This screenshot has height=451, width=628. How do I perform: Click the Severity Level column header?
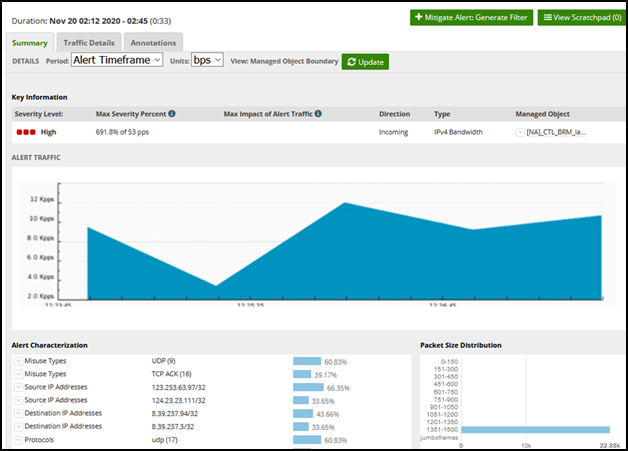click(x=39, y=114)
